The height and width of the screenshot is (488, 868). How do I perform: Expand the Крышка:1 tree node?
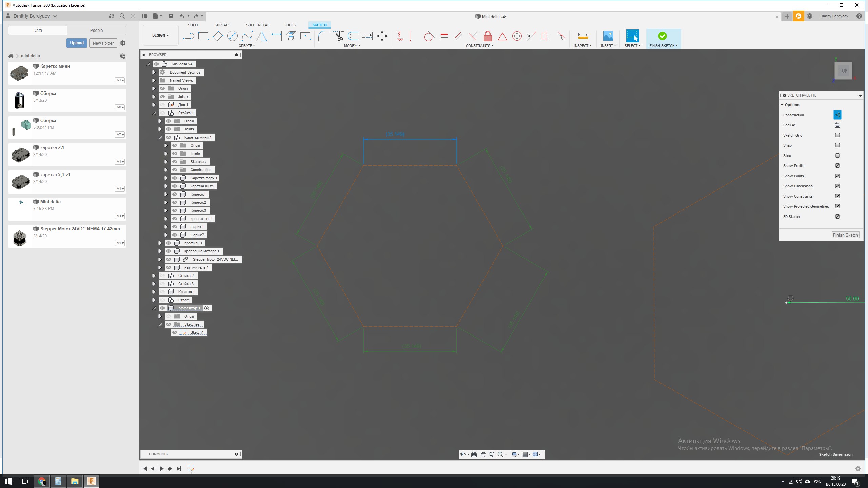coord(154,292)
